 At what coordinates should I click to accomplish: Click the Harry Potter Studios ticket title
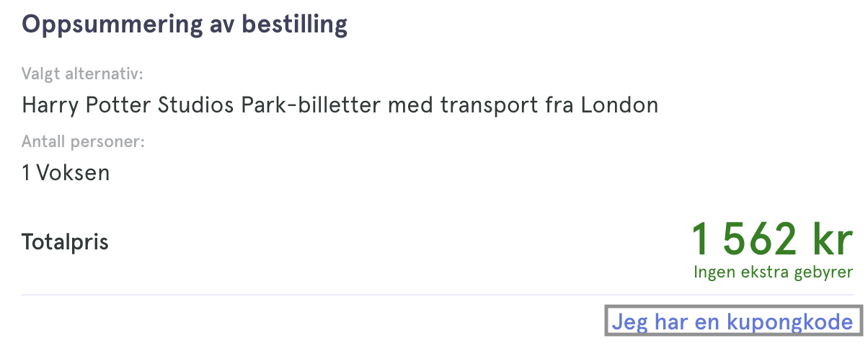[x=340, y=106]
